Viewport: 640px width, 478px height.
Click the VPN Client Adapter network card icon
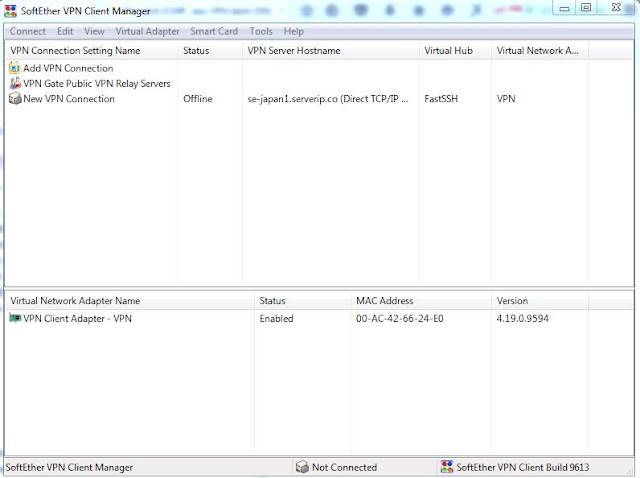[x=15, y=318]
